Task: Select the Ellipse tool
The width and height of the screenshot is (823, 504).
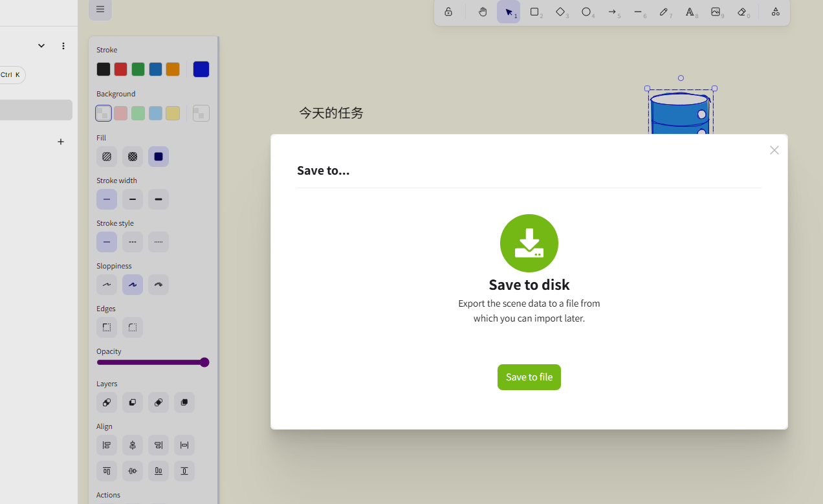Action: tap(587, 12)
